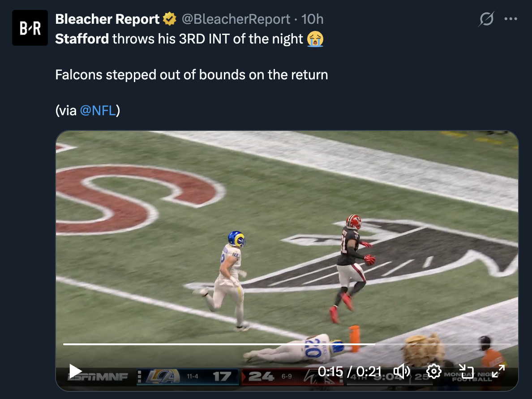Click the football video frame showing the Falcons player

(287, 238)
